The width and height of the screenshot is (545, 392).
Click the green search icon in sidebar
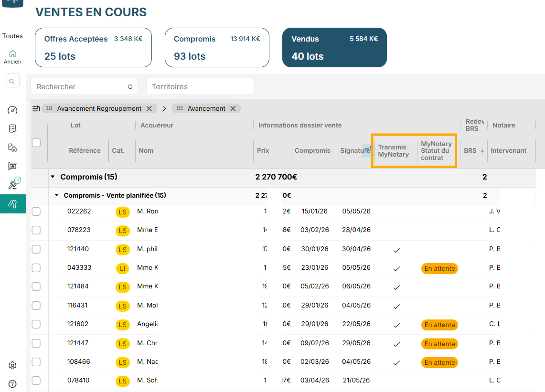pyautogui.click(x=12, y=81)
